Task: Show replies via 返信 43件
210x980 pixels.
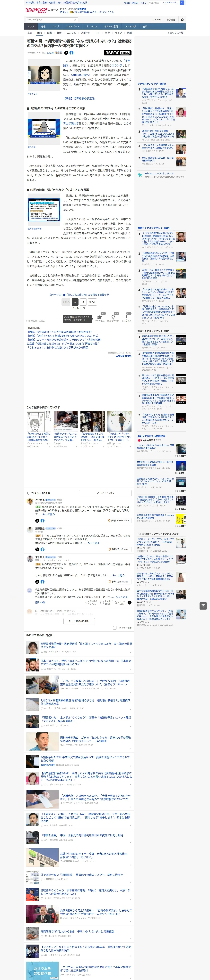Action: (40, 603)
